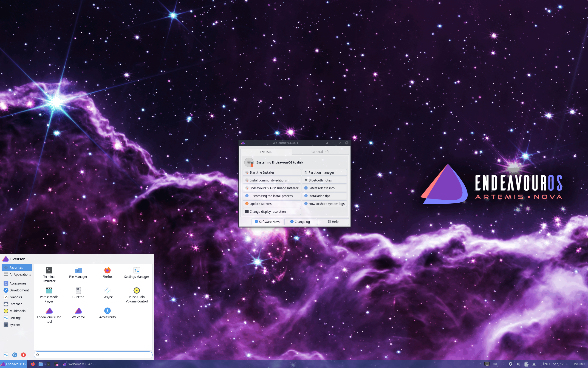Open PulseAudio Volume Control

(137, 295)
